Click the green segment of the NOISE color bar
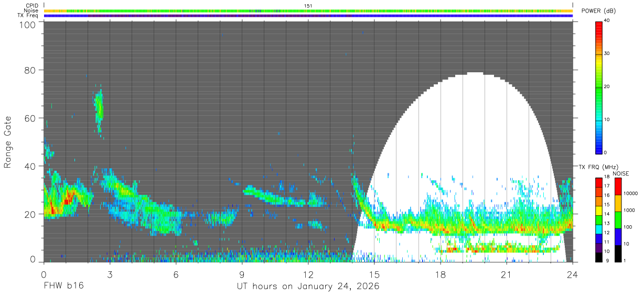The height and width of the screenshot is (297, 644). pyautogui.click(x=617, y=220)
